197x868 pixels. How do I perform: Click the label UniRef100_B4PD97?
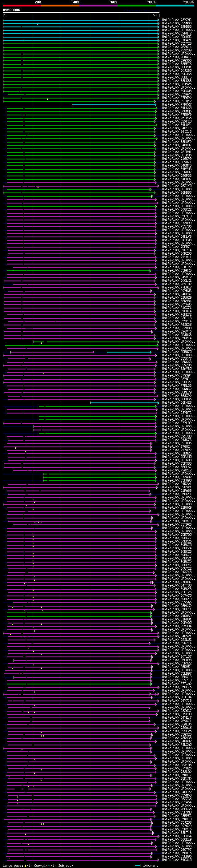click(x=177, y=179)
